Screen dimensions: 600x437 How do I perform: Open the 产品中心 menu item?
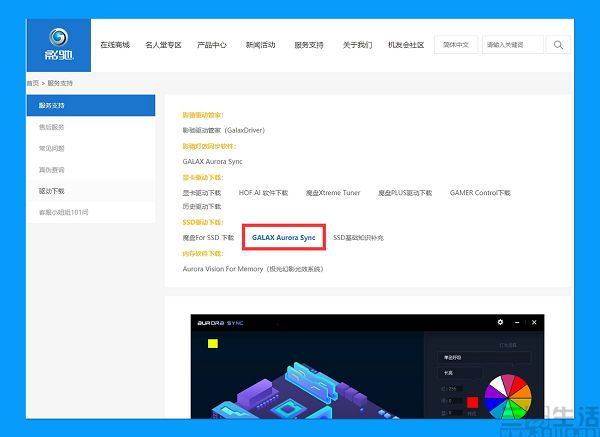212,45
